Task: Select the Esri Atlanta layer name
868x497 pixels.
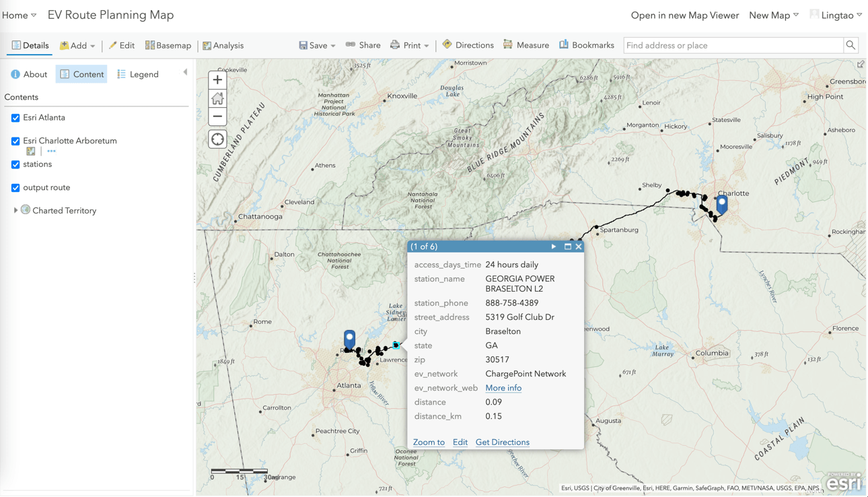Action: [x=44, y=117]
